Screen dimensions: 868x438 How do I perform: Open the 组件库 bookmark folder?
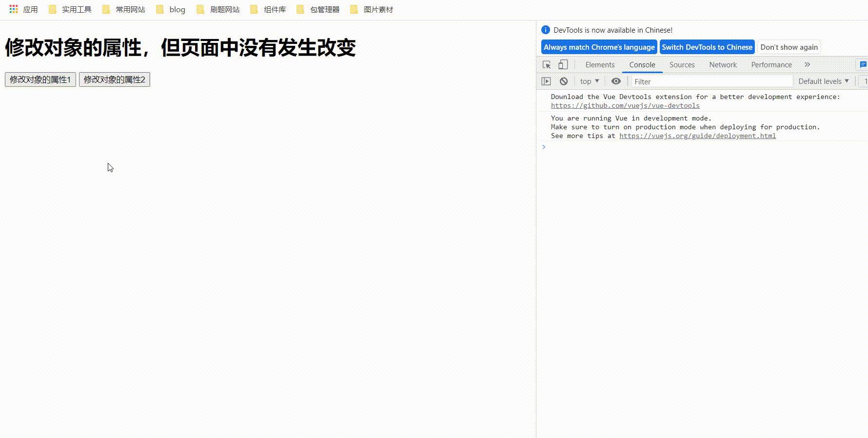point(268,9)
